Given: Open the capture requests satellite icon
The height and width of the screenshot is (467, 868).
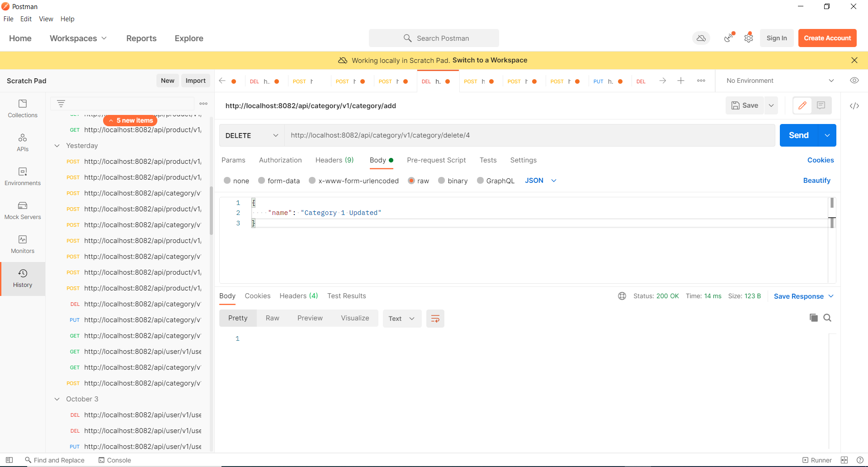Looking at the screenshot, I should (729, 38).
